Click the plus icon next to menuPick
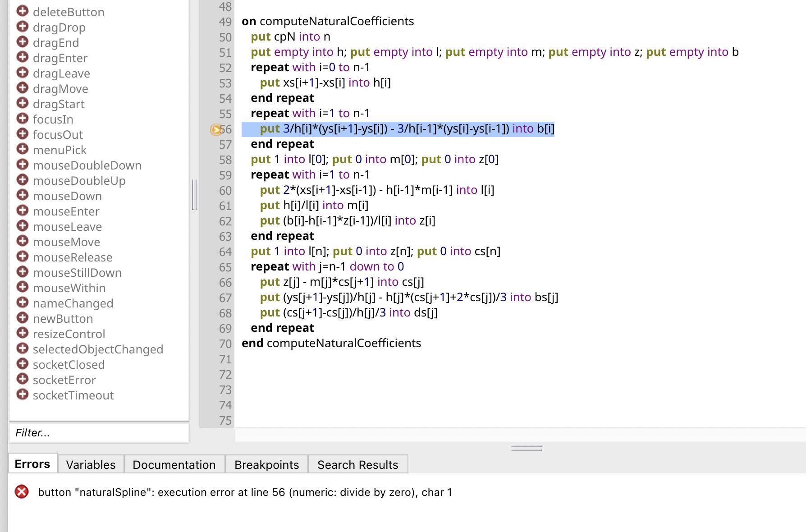 point(22,149)
